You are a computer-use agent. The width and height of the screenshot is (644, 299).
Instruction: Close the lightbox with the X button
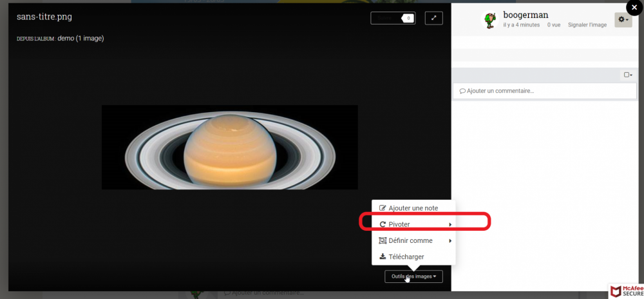pyautogui.click(x=634, y=7)
